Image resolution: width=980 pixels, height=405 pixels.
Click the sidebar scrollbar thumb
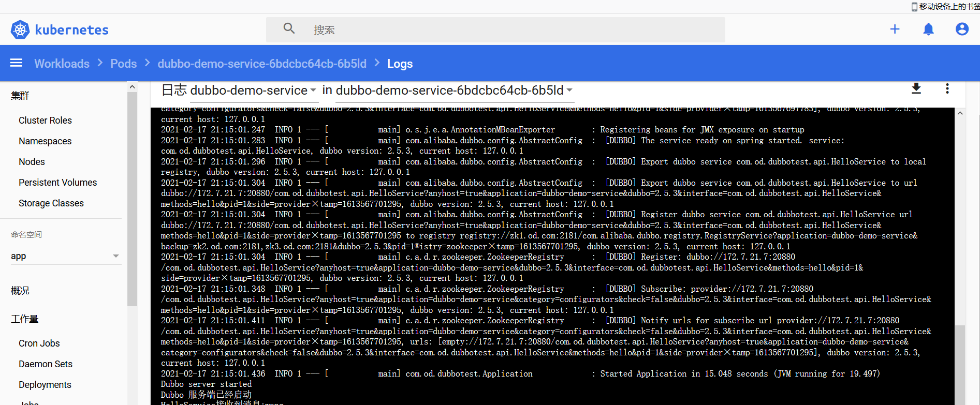tap(132, 199)
